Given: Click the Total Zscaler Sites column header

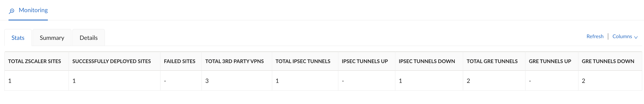Looking at the screenshot, I should pos(34,61).
